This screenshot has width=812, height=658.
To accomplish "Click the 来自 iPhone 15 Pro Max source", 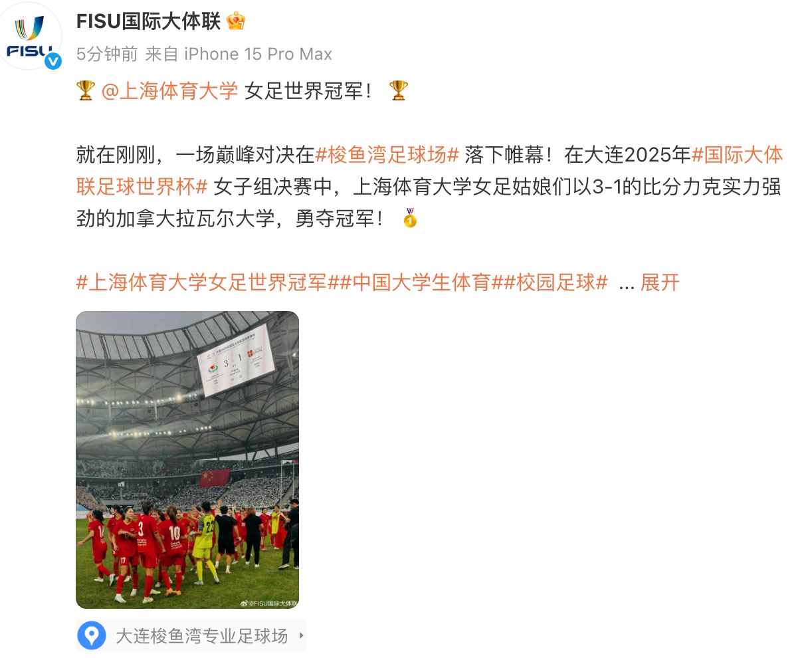I will pos(239,54).
